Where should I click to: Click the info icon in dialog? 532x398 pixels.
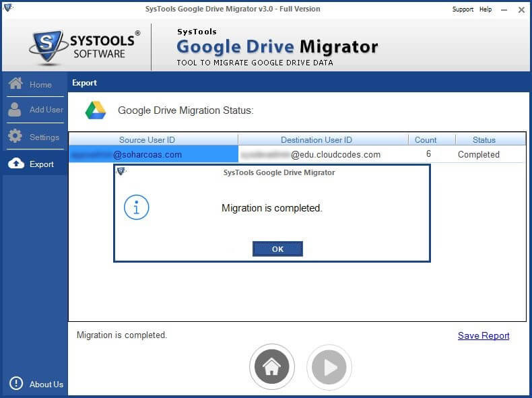(137, 207)
